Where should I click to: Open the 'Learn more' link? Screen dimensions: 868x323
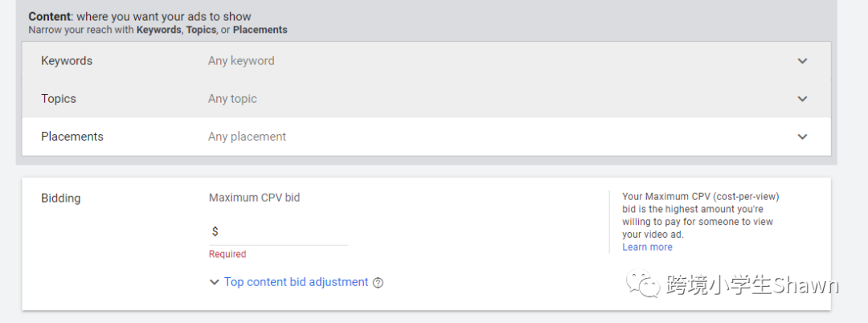pyautogui.click(x=647, y=247)
